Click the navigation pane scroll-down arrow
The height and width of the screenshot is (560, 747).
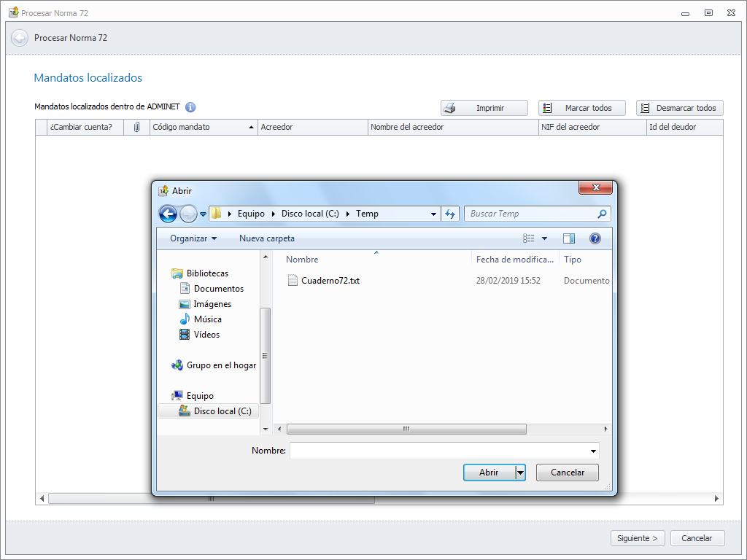266,429
